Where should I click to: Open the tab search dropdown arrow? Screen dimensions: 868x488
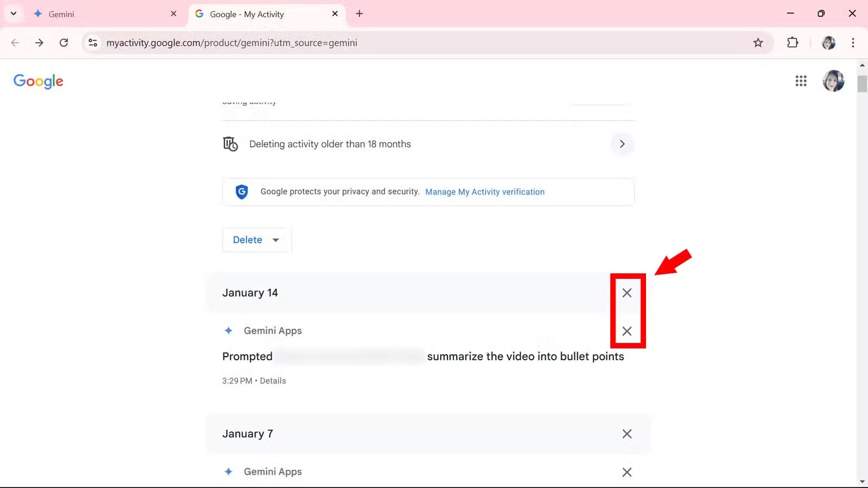(x=14, y=14)
